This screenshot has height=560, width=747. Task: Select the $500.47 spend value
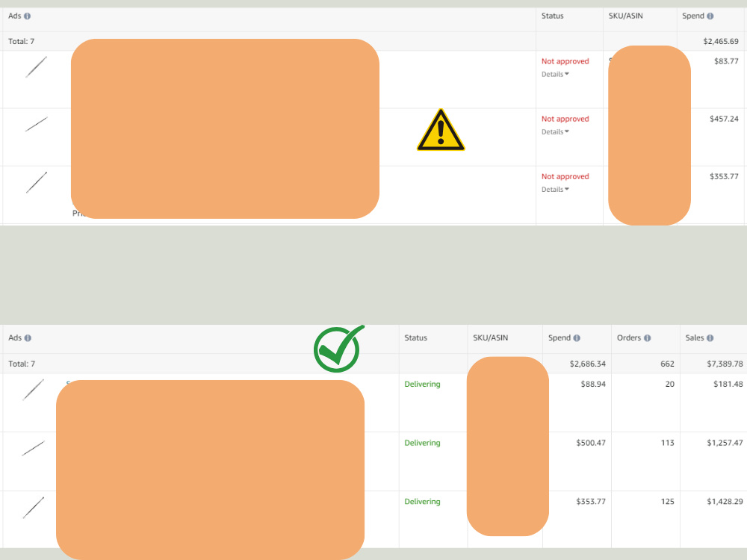[591, 443]
